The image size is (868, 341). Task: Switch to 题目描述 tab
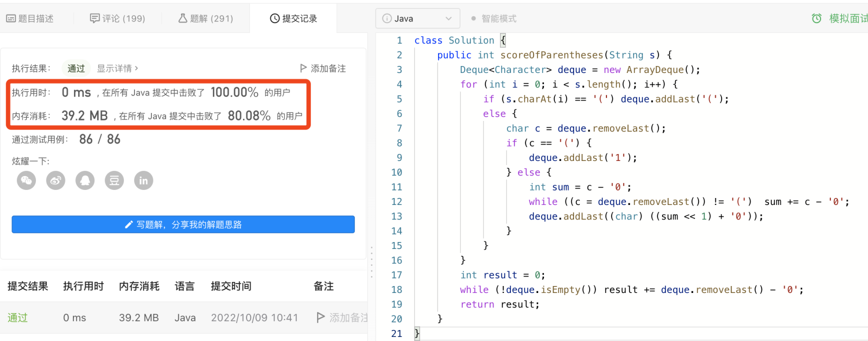click(x=30, y=19)
